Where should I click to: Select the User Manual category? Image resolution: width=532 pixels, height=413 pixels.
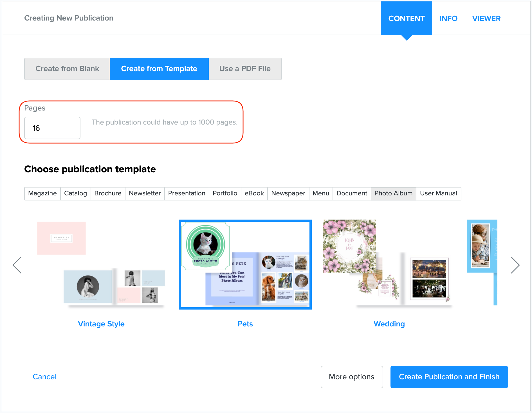(438, 193)
